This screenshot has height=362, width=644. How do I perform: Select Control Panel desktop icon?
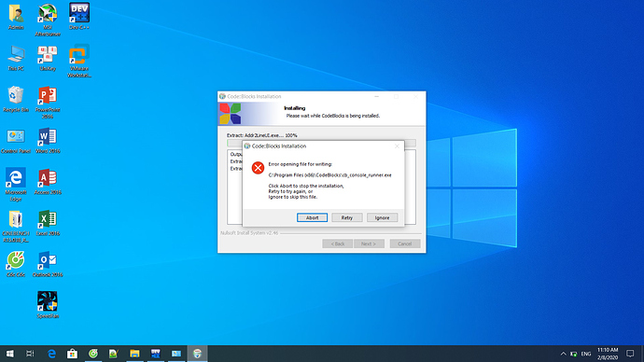coord(16,141)
